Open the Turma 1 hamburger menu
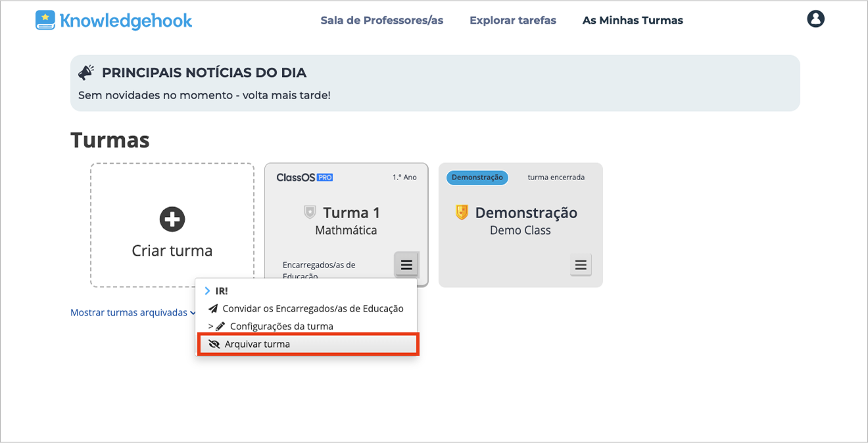 click(406, 265)
